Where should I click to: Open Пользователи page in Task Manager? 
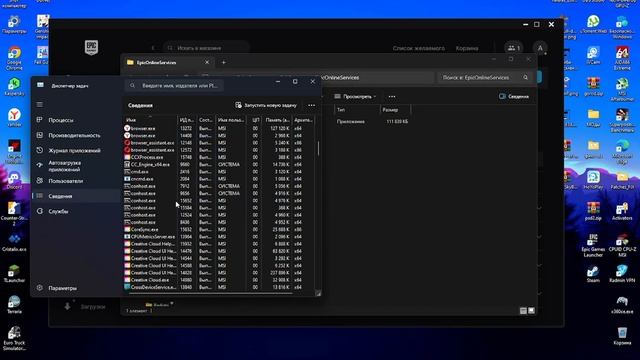pyautogui.click(x=65, y=181)
